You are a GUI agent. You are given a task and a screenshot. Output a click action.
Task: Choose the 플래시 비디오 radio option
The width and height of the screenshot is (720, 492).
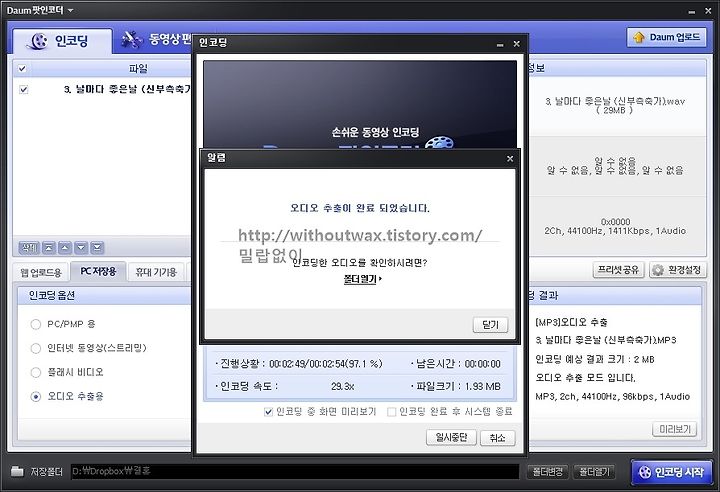click(x=36, y=372)
